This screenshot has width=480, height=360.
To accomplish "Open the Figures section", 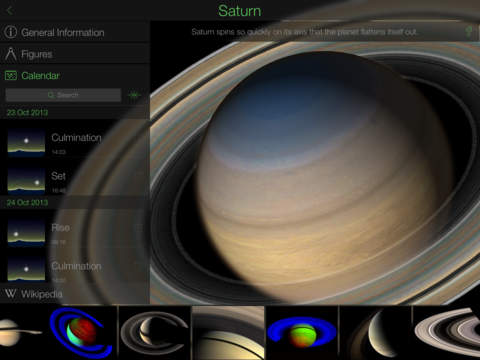I will tap(75, 54).
